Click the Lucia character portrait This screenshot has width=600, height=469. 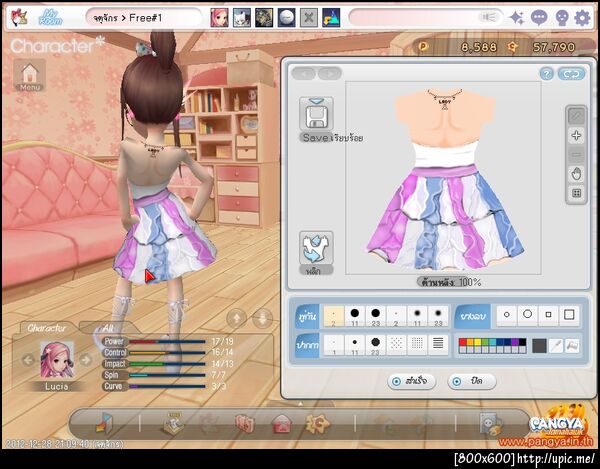[57, 360]
